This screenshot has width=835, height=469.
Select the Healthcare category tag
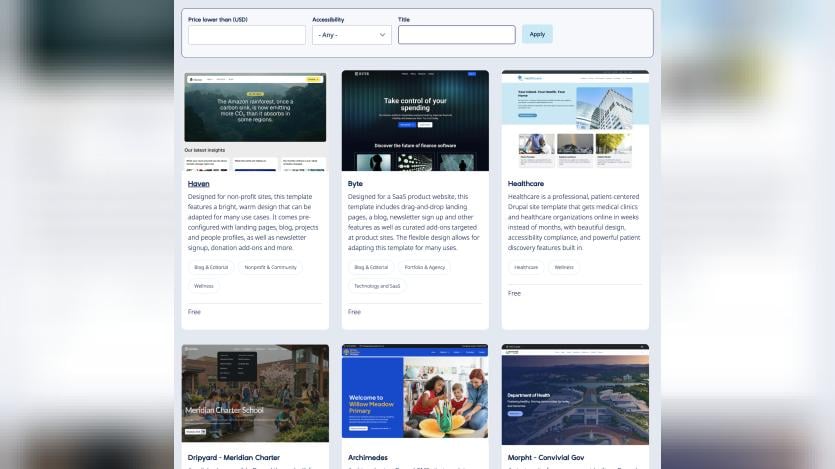pos(526,267)
